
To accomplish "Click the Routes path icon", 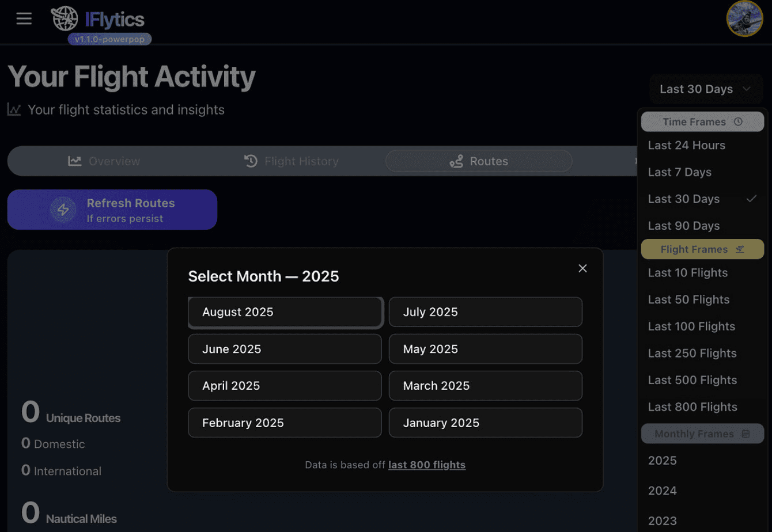I will pyautogui.click(x=456, y=161).
